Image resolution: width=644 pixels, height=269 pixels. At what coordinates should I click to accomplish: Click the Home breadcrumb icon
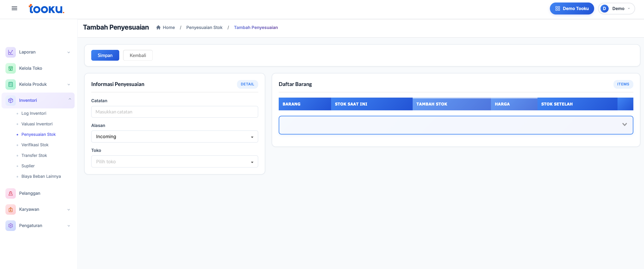158,27
